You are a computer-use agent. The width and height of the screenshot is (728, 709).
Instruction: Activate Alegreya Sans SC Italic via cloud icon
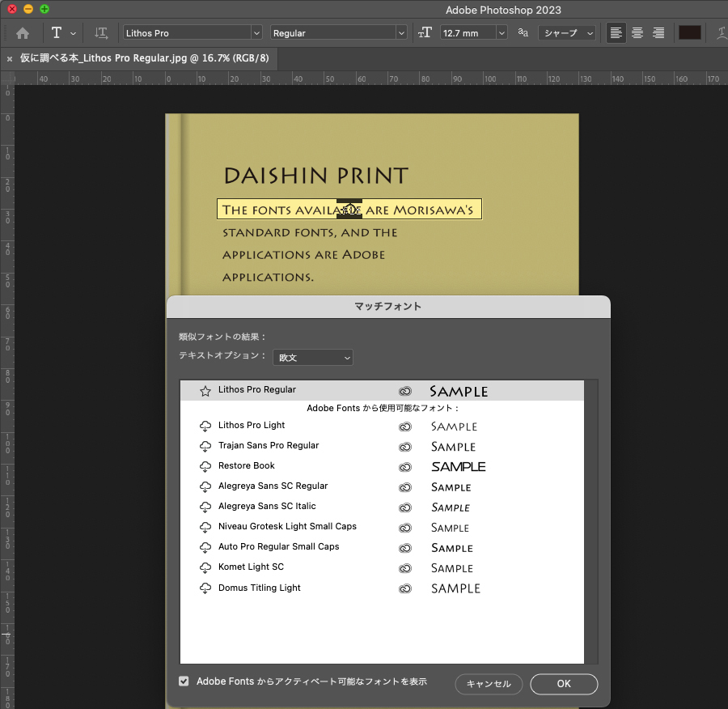coord(205,507)
